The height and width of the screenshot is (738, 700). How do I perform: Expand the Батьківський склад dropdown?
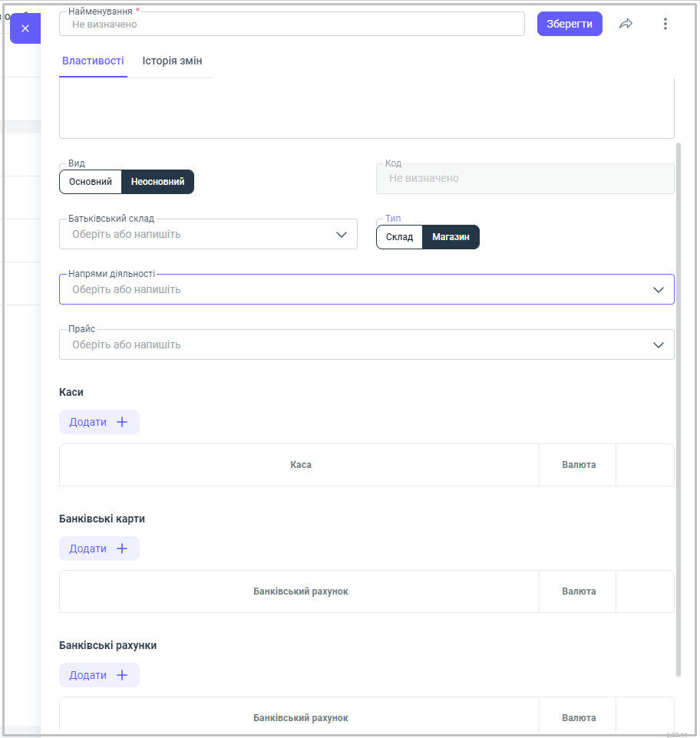click(x=342, y=234)
